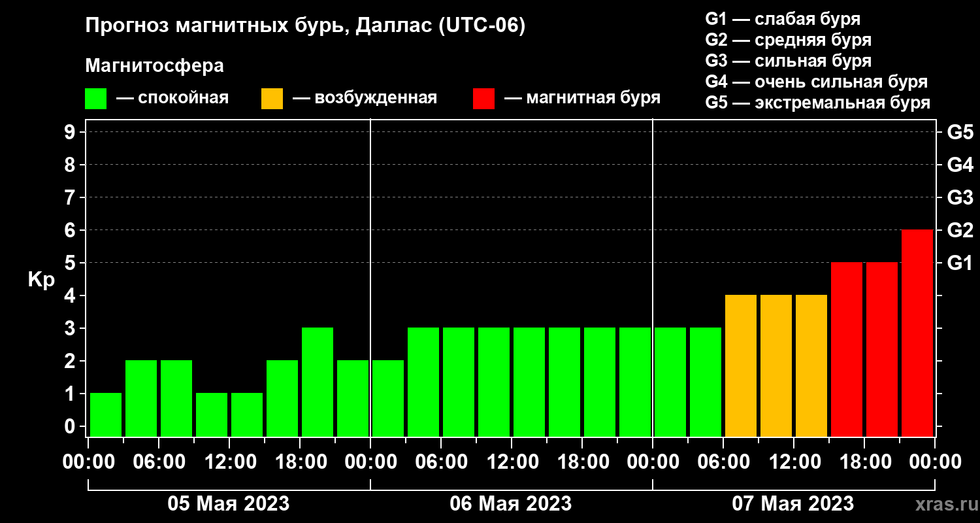Click the red magnetic storm legend swatch
The image size is (980, 523).
483,99
